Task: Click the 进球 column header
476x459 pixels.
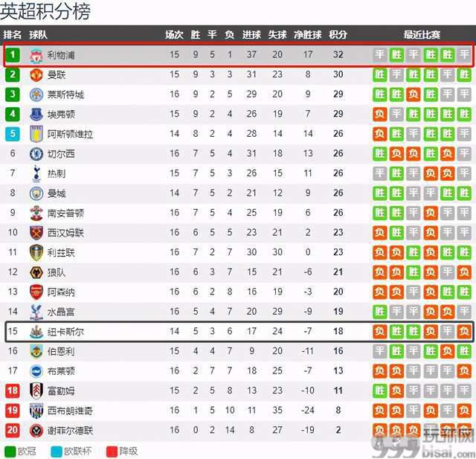Action: [251, 35]
